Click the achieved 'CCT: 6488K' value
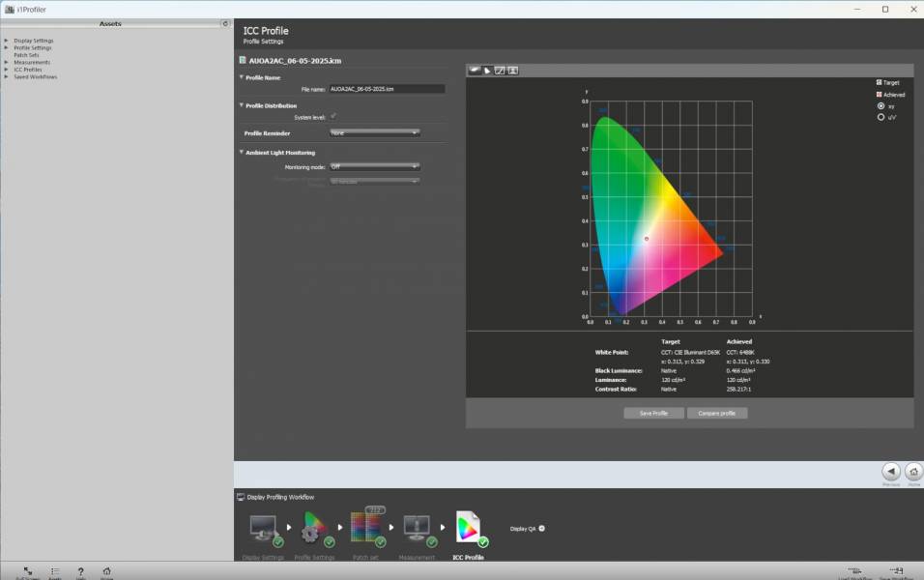The height and width of the screenshot is (580, 924). (740, 353)
